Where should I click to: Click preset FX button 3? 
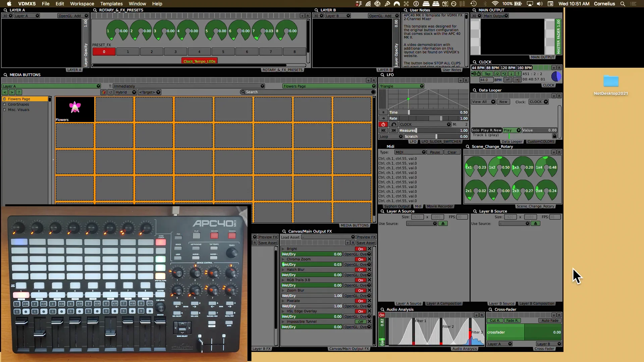pyautogui.click(x=175, y=52)
